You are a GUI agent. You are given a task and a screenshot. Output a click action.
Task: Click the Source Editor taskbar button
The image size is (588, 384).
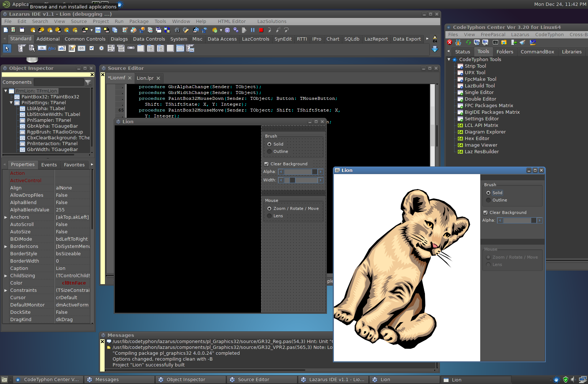[262, 380]
